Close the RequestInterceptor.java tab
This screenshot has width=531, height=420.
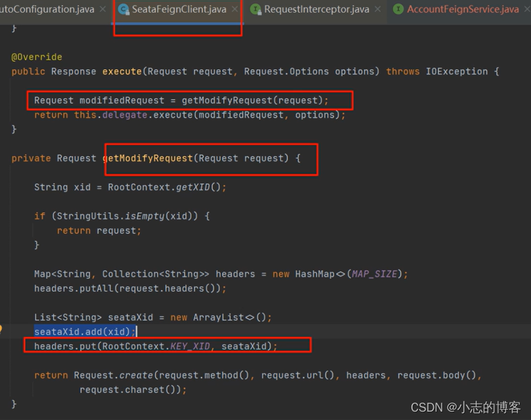377,10
